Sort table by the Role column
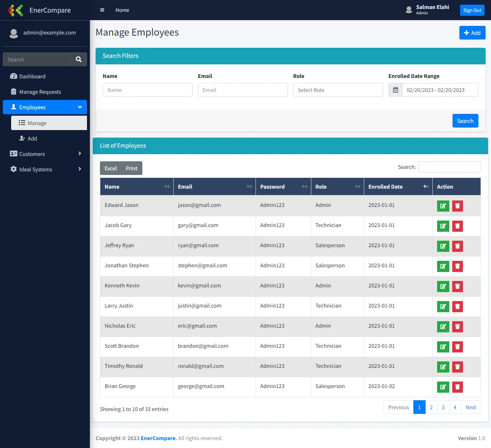Image resolution: width=491 pixels, height=448 pixels. tap(337, 187)
